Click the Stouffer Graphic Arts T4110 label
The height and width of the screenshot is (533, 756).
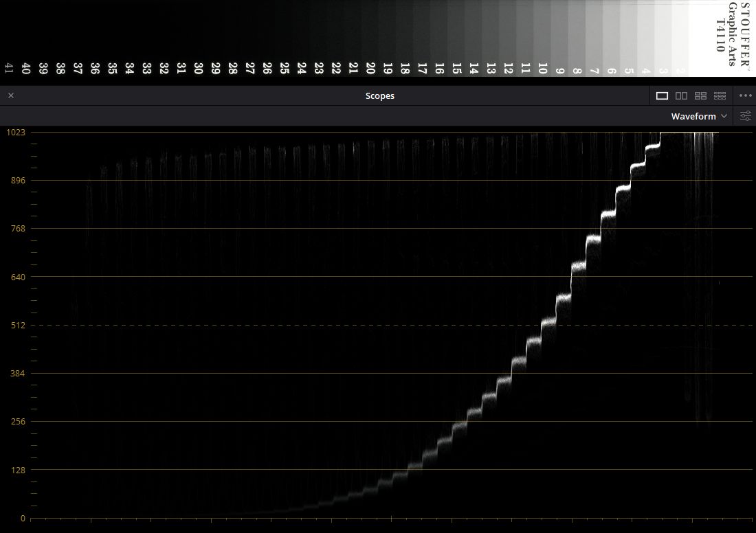coord(733,34)
